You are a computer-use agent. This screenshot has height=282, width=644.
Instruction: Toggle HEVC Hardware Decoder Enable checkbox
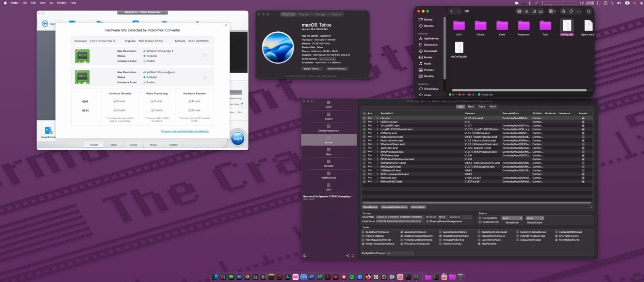[115, 110]
